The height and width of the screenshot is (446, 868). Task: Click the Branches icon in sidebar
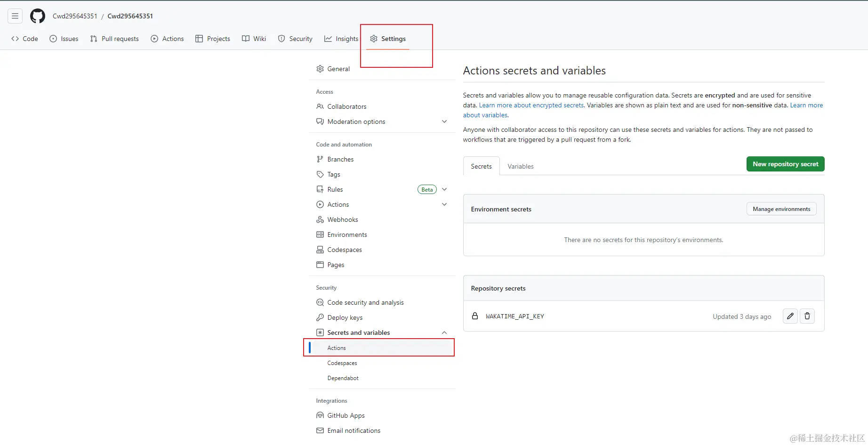tap(320, 159)
